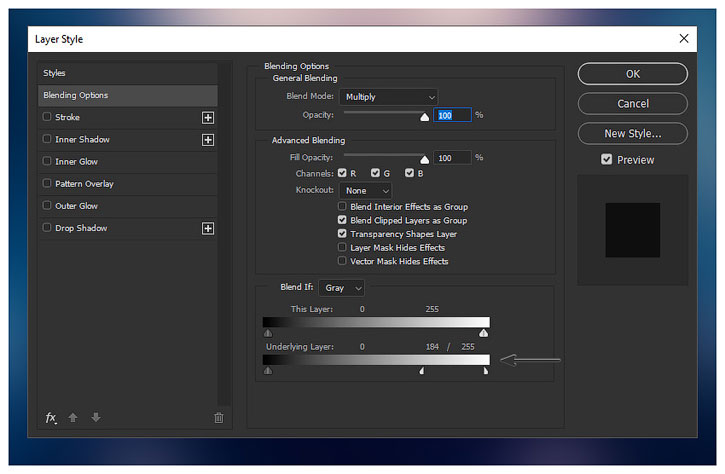This screenshot has height=474, width=725.
Task: Add another Stroke effect with plus icon
Action: [x=208, y=117]
